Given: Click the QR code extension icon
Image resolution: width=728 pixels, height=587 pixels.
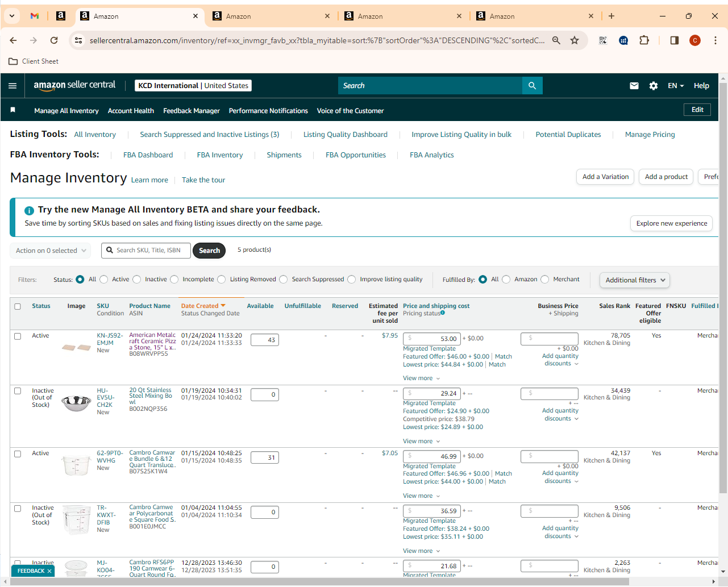Looking at the screenshot, I should pos(603,40).
